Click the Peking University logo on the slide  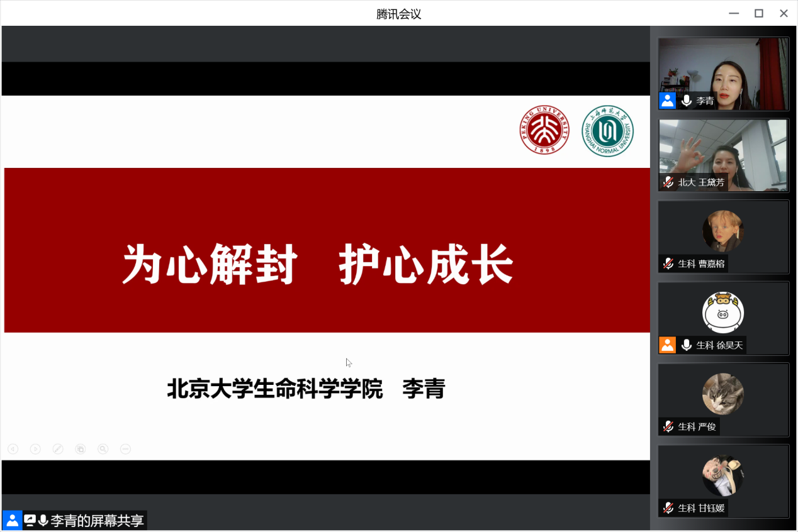coord(544,130)
